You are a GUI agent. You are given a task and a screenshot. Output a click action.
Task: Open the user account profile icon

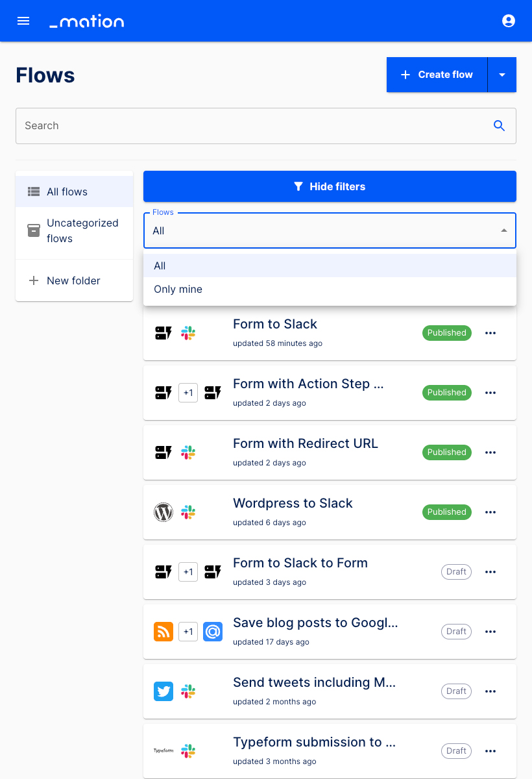(509, 21)
